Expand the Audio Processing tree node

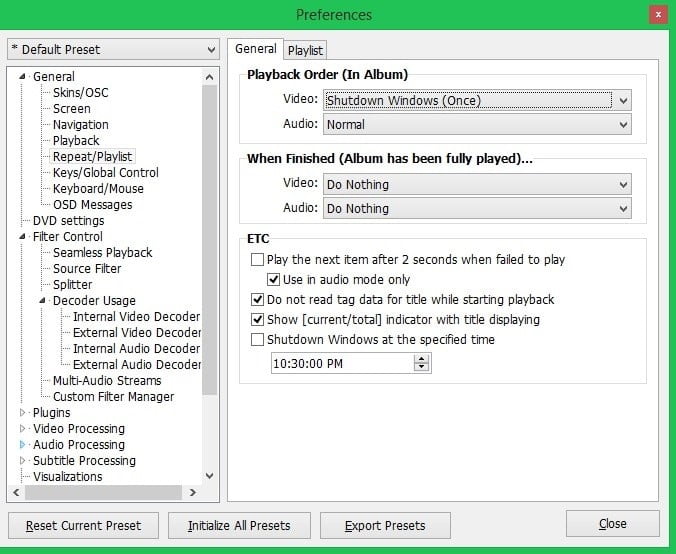23,445
